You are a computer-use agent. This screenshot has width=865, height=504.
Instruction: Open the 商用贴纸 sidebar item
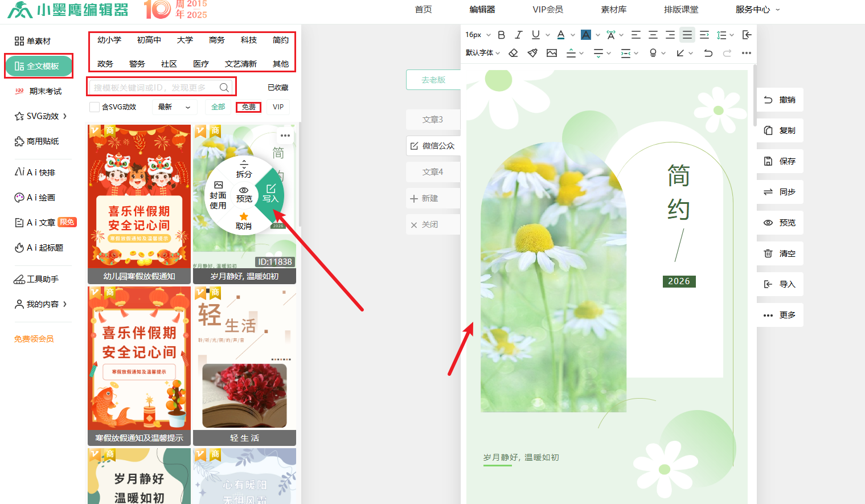tap(37, 141)
